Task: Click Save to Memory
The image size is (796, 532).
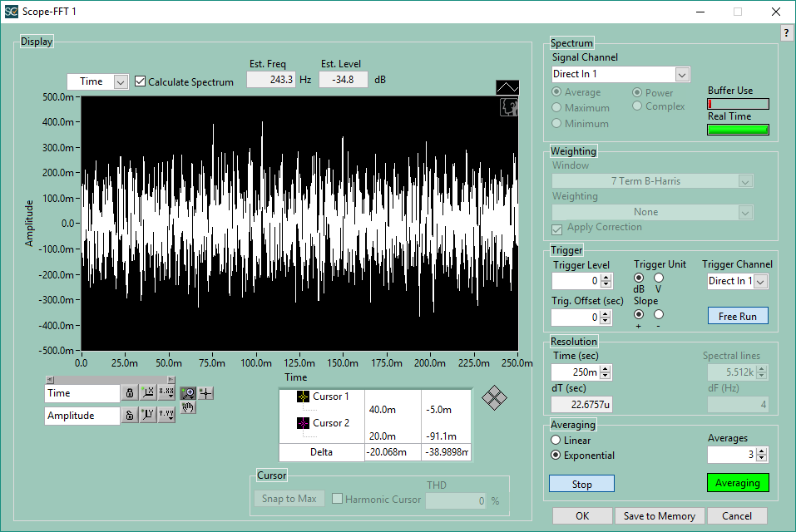Action: (660, 515)
